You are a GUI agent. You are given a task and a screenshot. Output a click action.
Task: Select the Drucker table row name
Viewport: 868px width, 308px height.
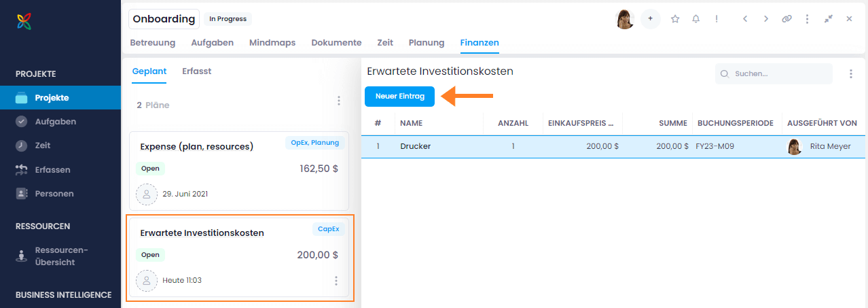416,146
